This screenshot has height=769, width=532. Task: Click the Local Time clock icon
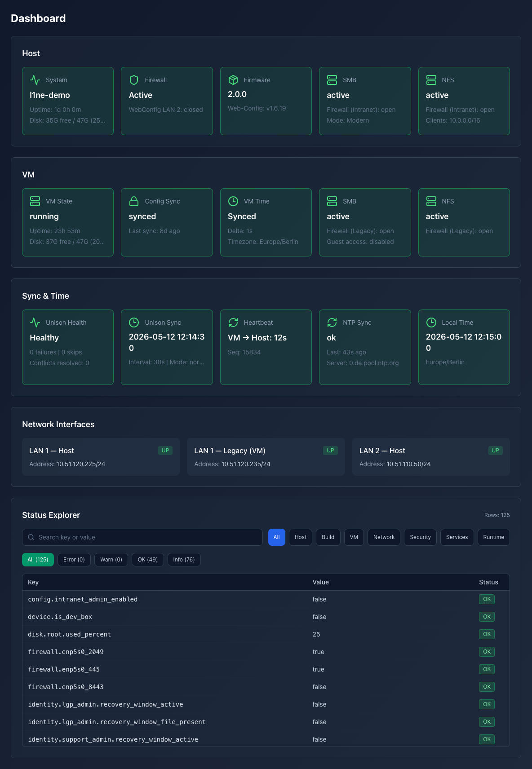431,323
